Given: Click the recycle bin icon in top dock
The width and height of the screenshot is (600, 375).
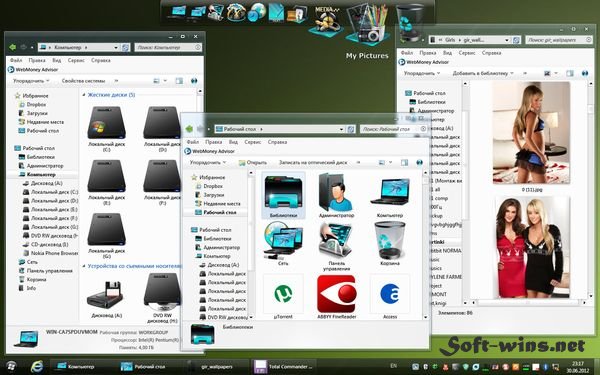Looking at the screenshot, I should coord(410,22).
